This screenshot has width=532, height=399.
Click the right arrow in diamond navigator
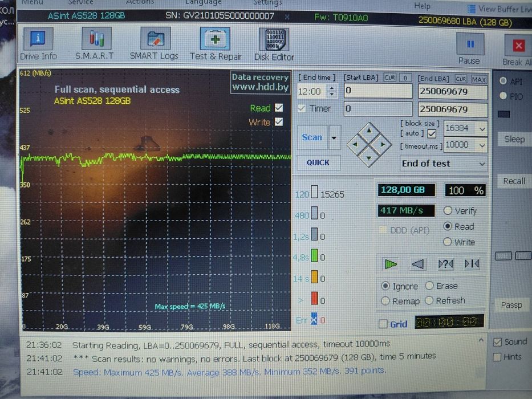coord(383,144)
